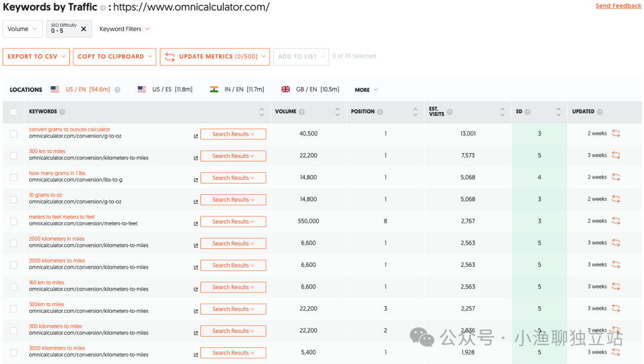644x364 pixels.
Task: Open the '300km to miles' keyword link
Action: coord(47,304)
